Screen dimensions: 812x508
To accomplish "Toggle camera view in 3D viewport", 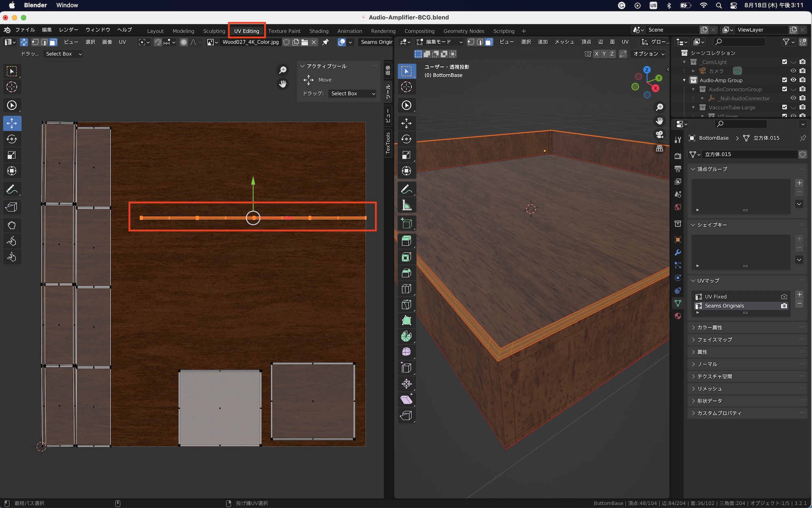I will pyautogui.click(x=659, y=135).
